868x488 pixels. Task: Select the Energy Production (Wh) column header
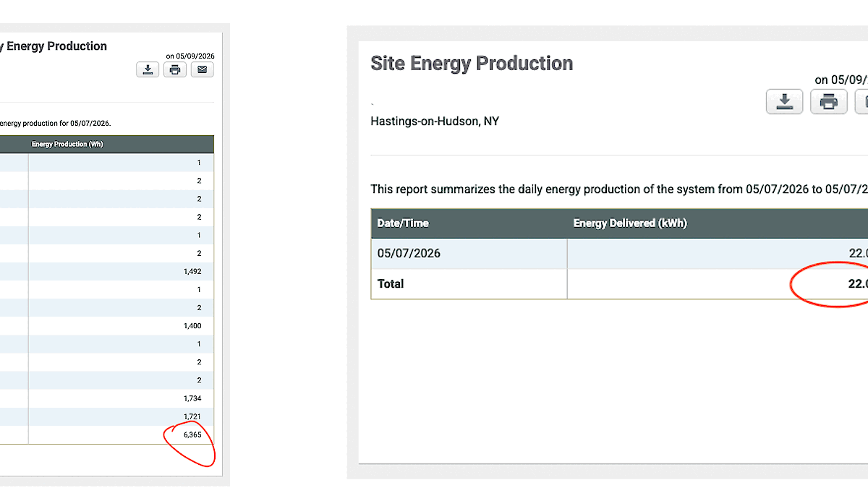[x=67, y=144]
